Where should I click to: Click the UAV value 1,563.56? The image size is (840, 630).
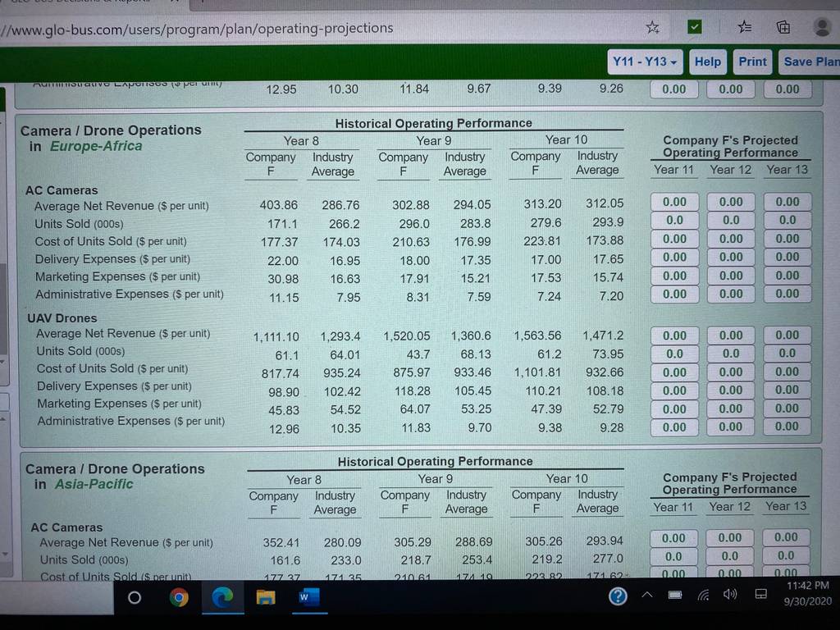point(538,336)
